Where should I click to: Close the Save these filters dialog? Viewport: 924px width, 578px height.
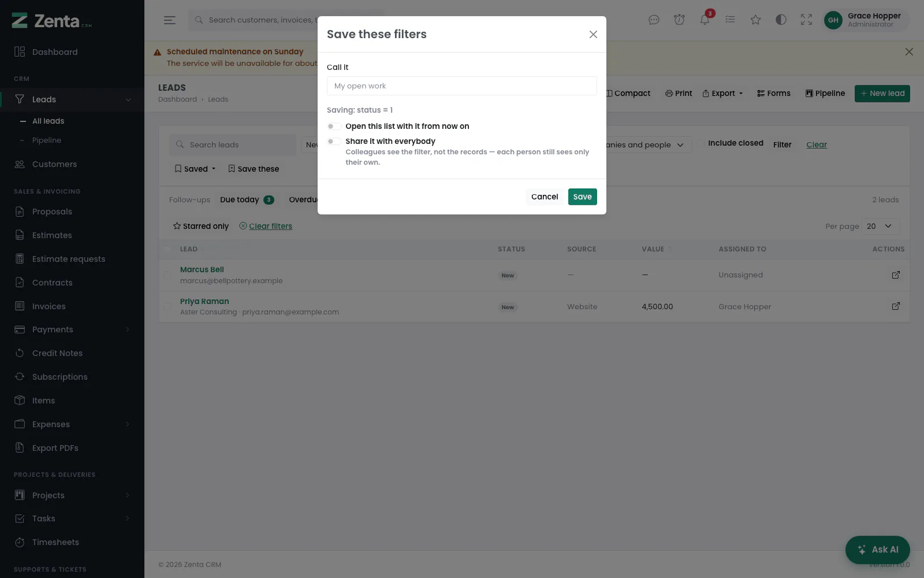593,35
